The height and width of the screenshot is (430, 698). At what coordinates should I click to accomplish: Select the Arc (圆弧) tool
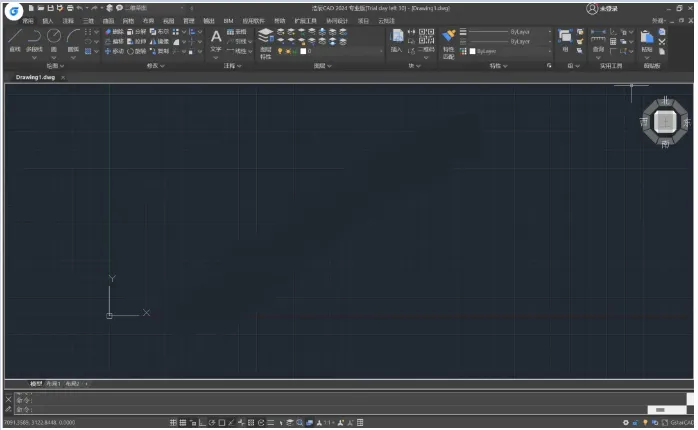point(73,40)
